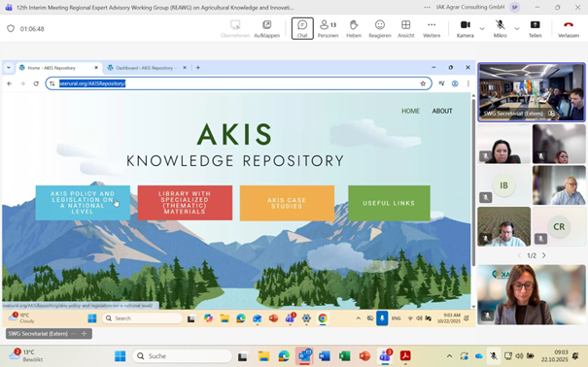The height and width of the screenshot is (367, 588).
Task: Select the SWG Secretariat (Extern) video tile
Action: tap(532, 92)
